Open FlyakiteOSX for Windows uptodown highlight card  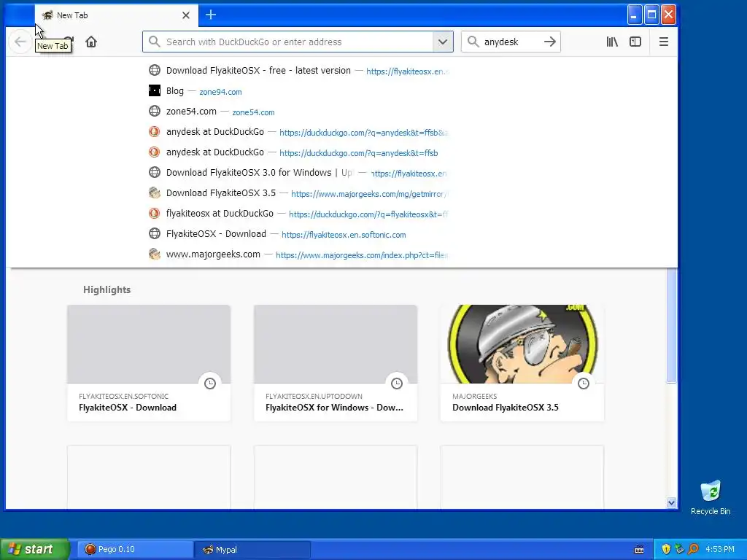pyautogui.click(x=336, y=363)
